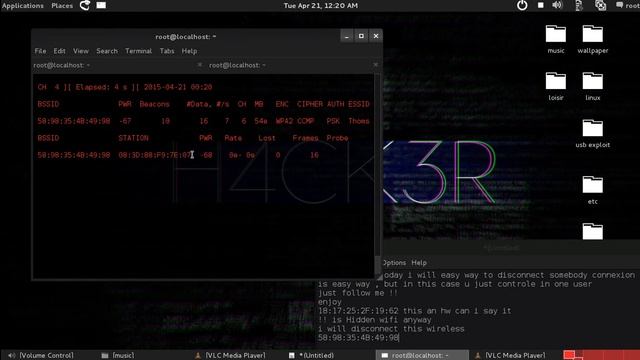Click station MAC 08:3D:88:F9:7E:07
The image size is (640, 360).
point(154,155)
